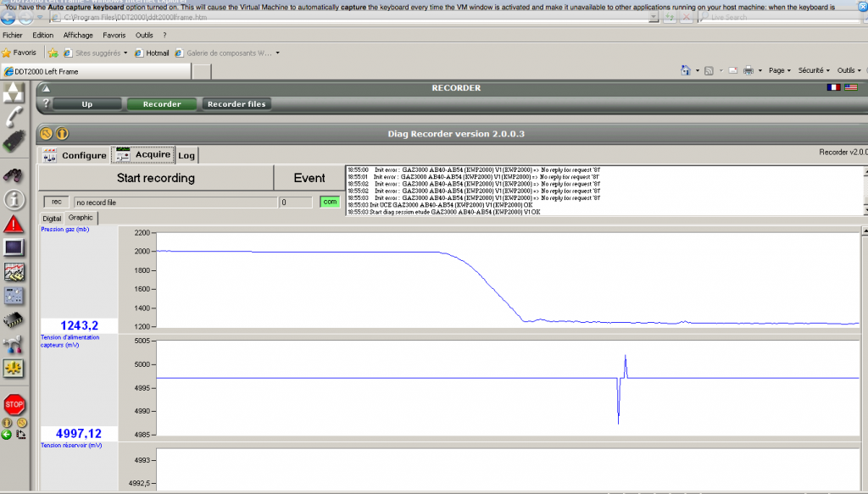Click the browser address bar

click(354, 17)
